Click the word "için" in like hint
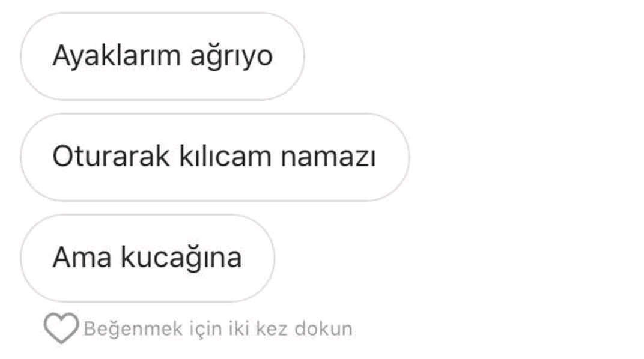The image size is (644, 359). point(205,329)
